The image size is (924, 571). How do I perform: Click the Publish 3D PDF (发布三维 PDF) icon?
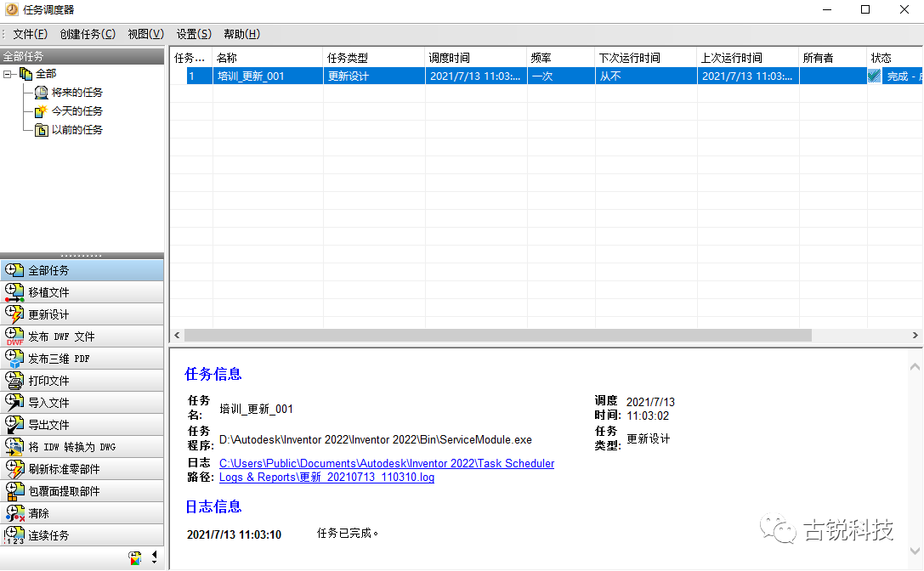[x=14, y=359]
